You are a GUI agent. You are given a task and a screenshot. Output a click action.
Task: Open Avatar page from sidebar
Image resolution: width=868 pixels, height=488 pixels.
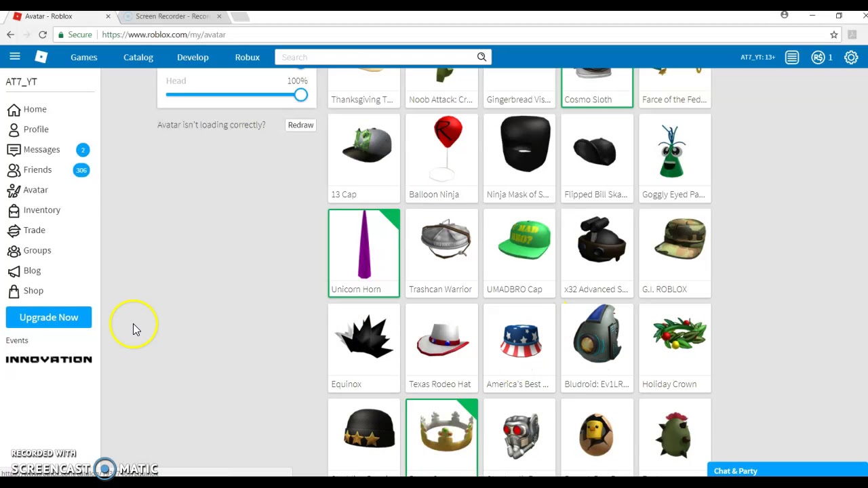coord(27,190)
